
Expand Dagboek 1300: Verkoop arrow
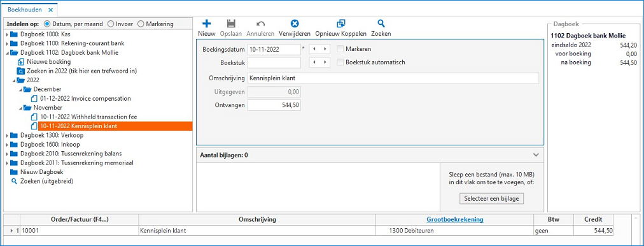[x=6, y=135]
